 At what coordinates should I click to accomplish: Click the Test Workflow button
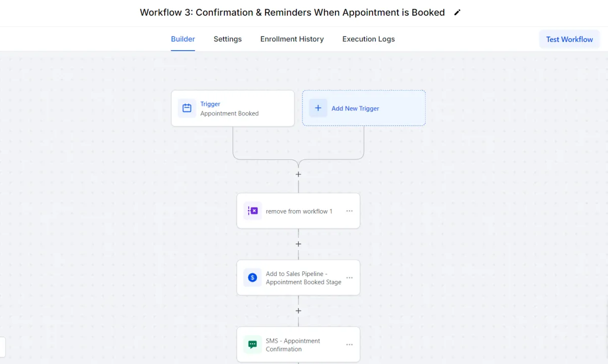point(569,39)
